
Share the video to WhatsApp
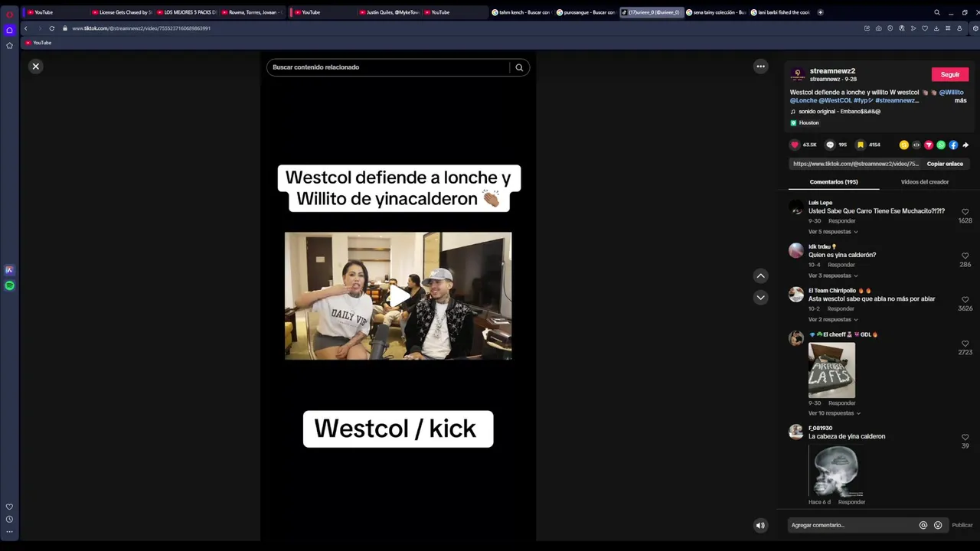click(x=941, y=145)
